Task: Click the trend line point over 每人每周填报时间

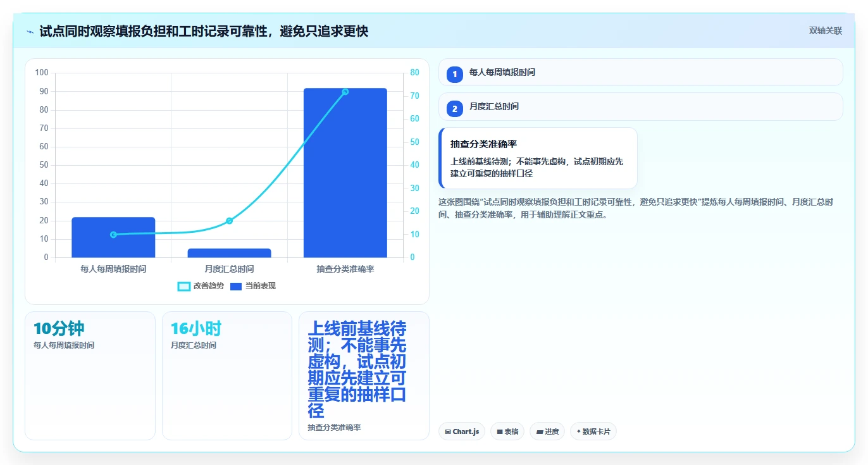Action: [113, 235]
